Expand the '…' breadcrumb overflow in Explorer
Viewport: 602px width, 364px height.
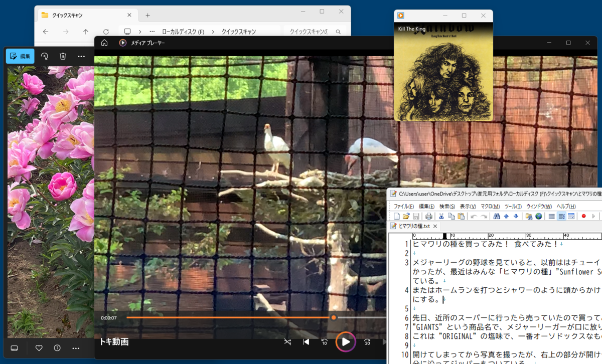point(152,32)
